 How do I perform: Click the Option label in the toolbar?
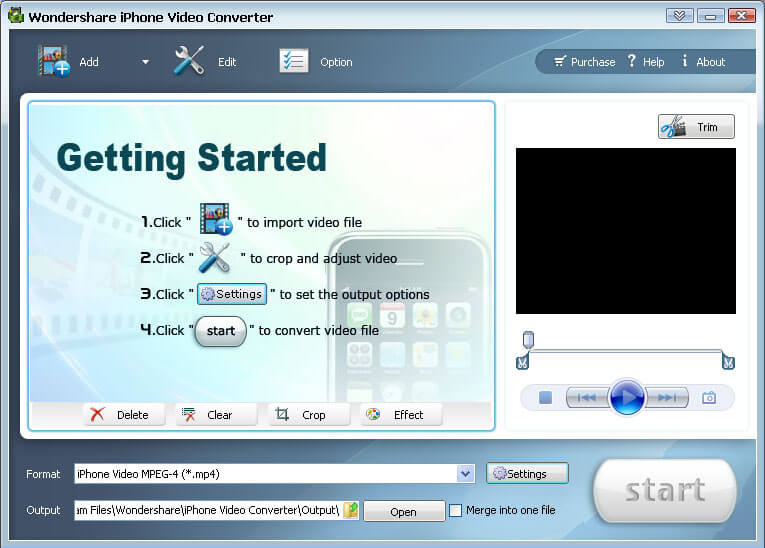pyautogui.click(x=336, y=62)
